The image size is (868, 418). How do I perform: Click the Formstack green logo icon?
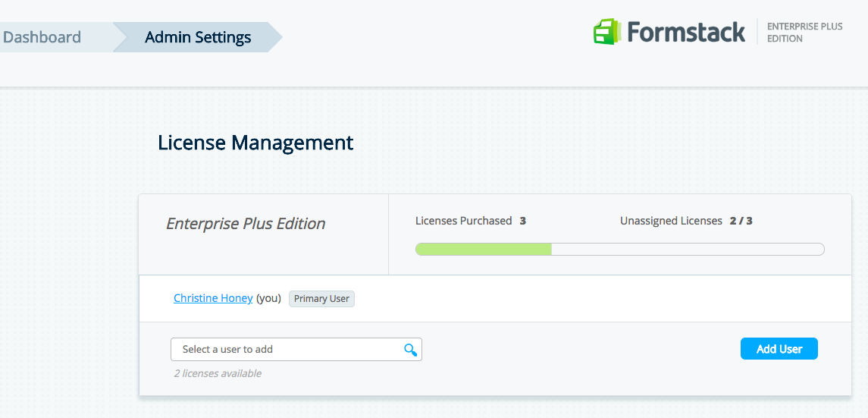(607, 32)
